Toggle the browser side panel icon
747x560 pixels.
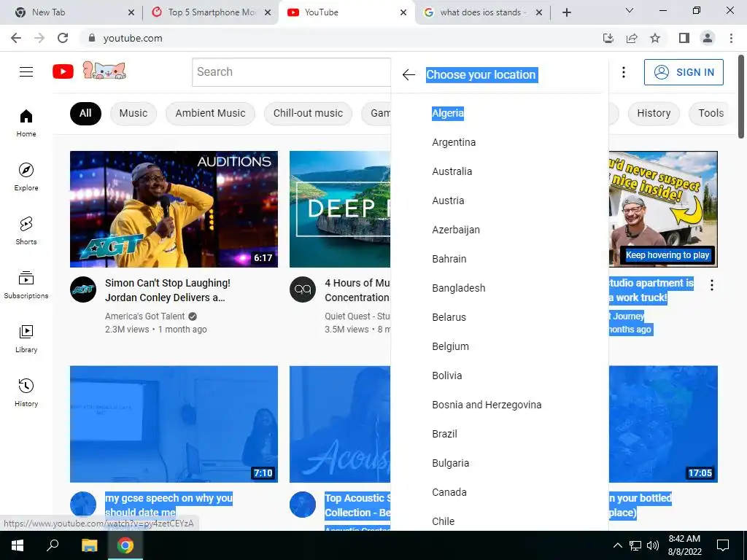[684, 38]
